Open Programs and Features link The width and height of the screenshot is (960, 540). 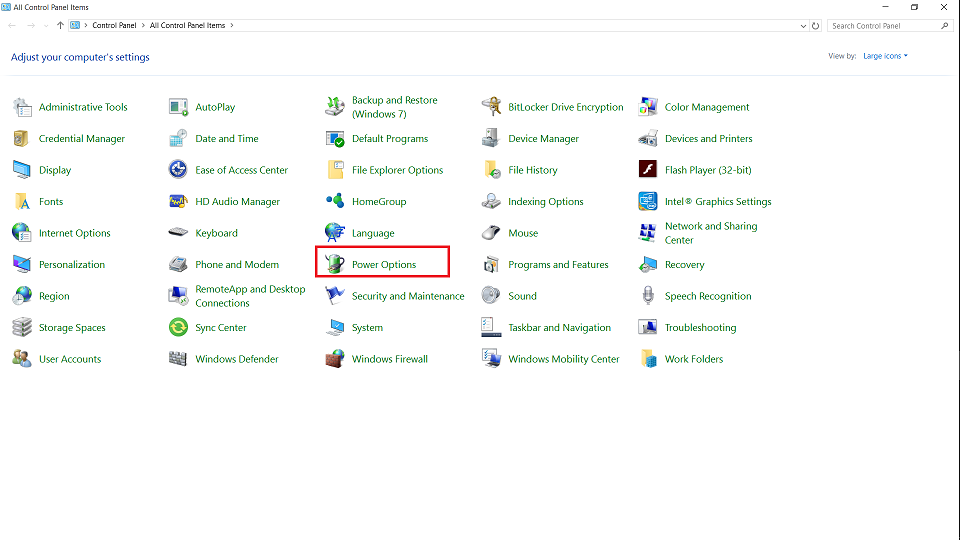[x=558, y=264]
